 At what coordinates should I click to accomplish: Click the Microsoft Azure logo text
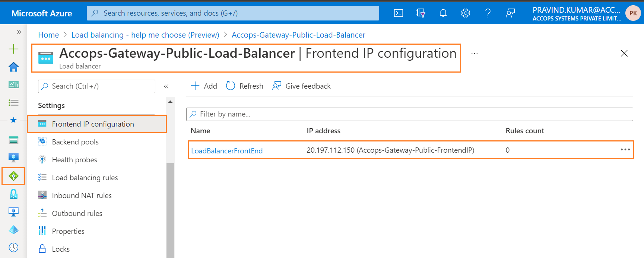click(x=42, y=13)
